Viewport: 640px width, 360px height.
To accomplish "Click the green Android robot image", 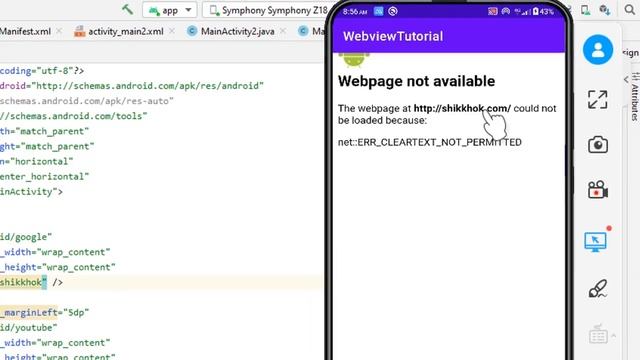I will (x=354, y=60).
